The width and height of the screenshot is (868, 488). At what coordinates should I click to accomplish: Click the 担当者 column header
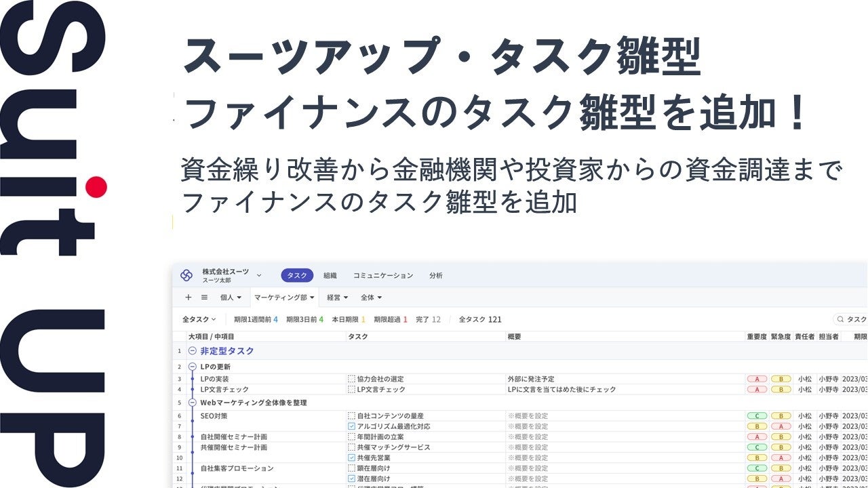[829, 336]
